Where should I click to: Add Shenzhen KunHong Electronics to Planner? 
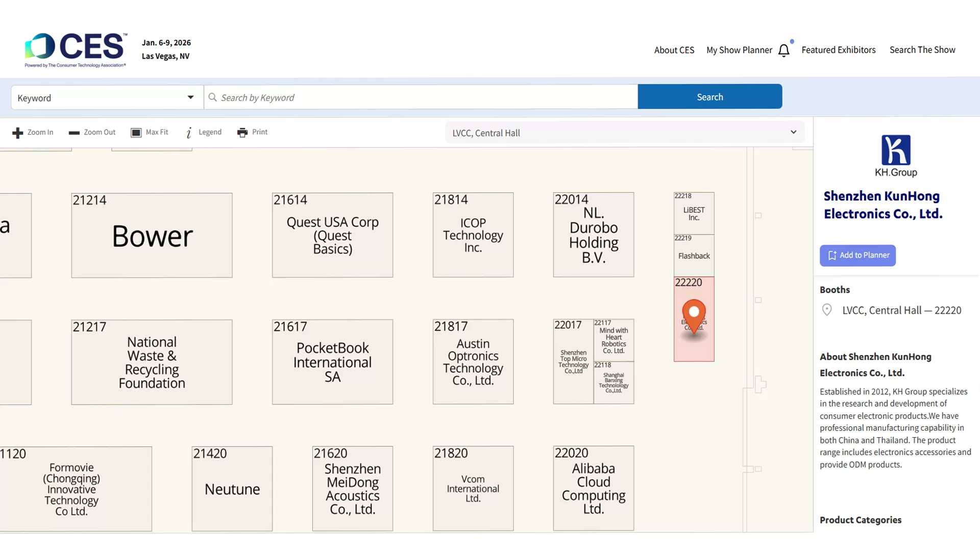pos(857,255)
